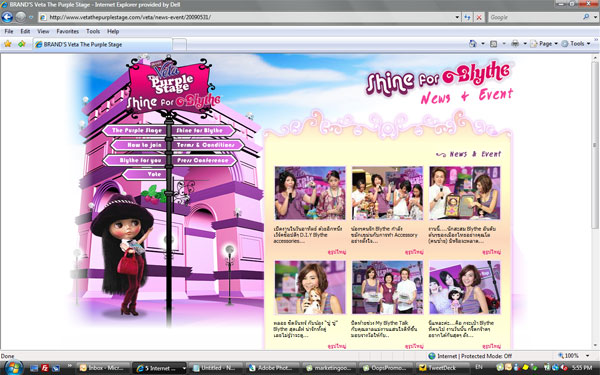Open the Help menu
600x375 pixels.
coord(113,31)
